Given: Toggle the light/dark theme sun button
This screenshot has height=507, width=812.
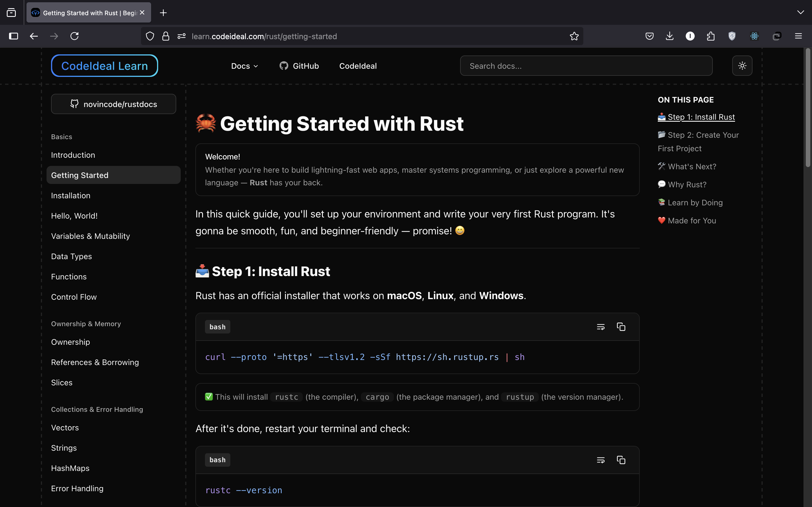Looking at the screenshot, I should (x=742, y=66).
